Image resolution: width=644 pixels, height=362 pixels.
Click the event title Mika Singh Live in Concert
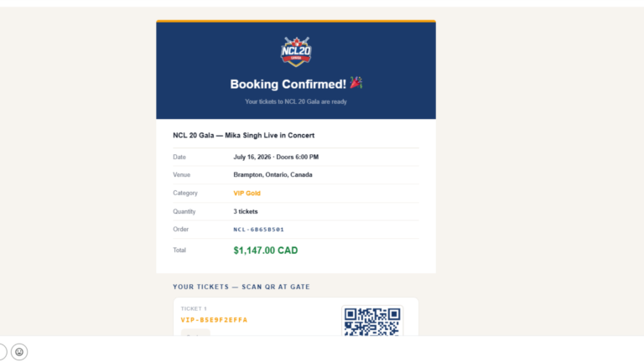(x=269, y=136)
